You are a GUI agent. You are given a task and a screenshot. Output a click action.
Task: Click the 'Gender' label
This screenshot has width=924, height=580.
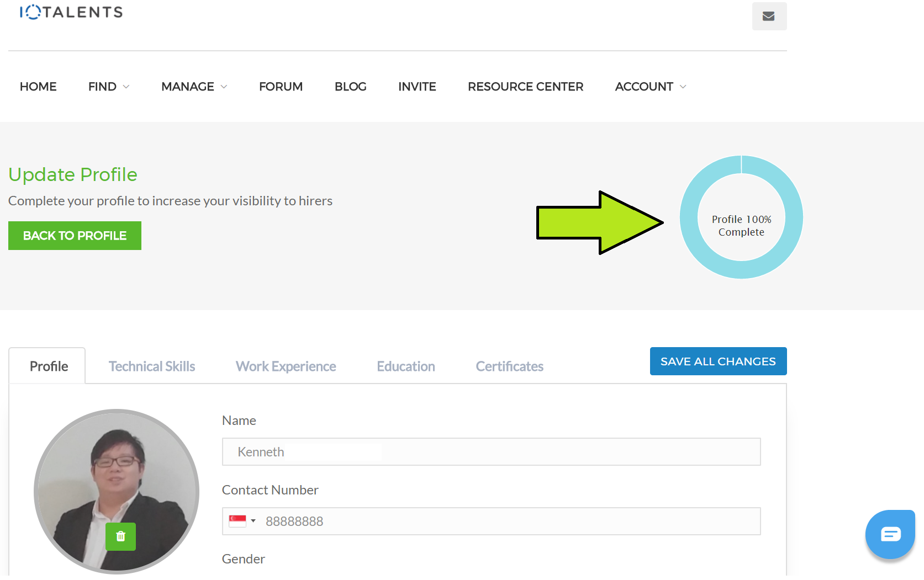click(x=244, y=559)
